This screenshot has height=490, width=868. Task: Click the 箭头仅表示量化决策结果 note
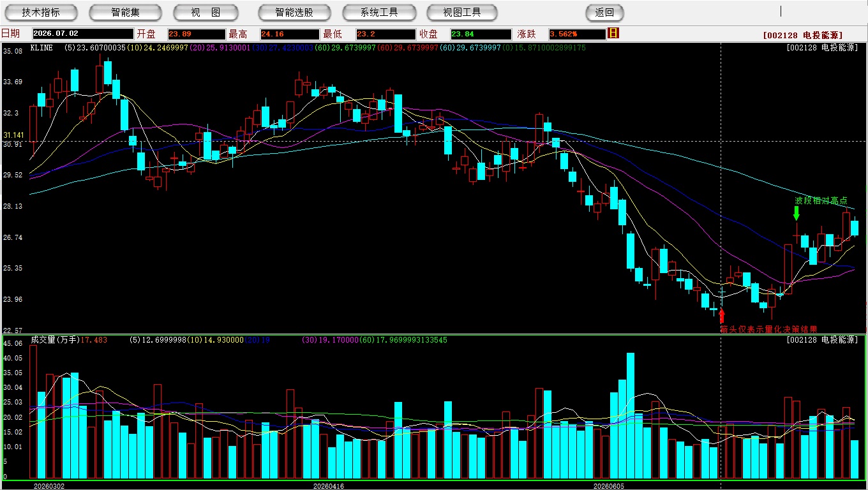point(768,329)
